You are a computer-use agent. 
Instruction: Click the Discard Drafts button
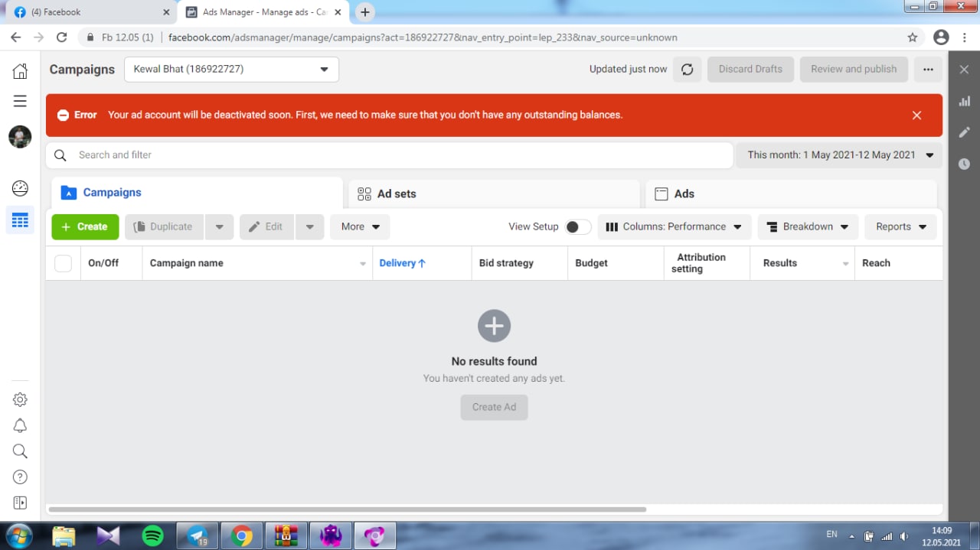tap(750, 70)
